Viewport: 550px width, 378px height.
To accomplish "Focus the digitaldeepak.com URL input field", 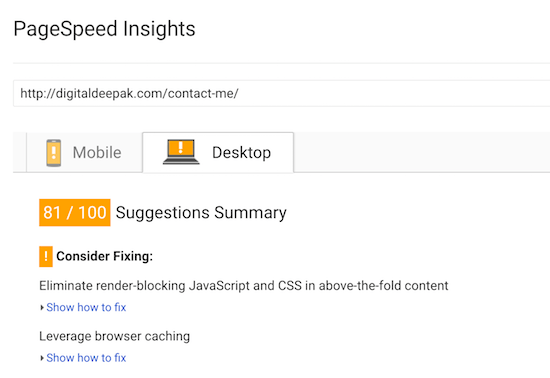I will point(281,93).
